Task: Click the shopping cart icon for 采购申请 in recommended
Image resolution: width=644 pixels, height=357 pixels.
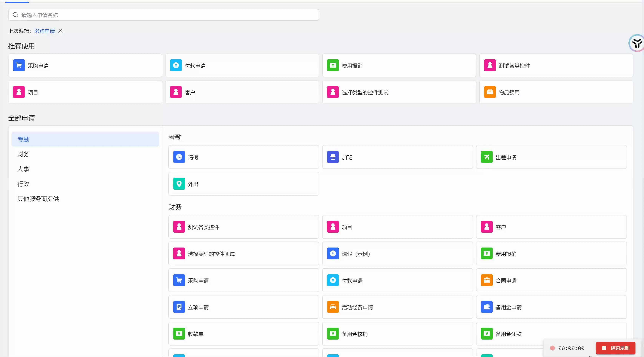Action: [19, 65]
